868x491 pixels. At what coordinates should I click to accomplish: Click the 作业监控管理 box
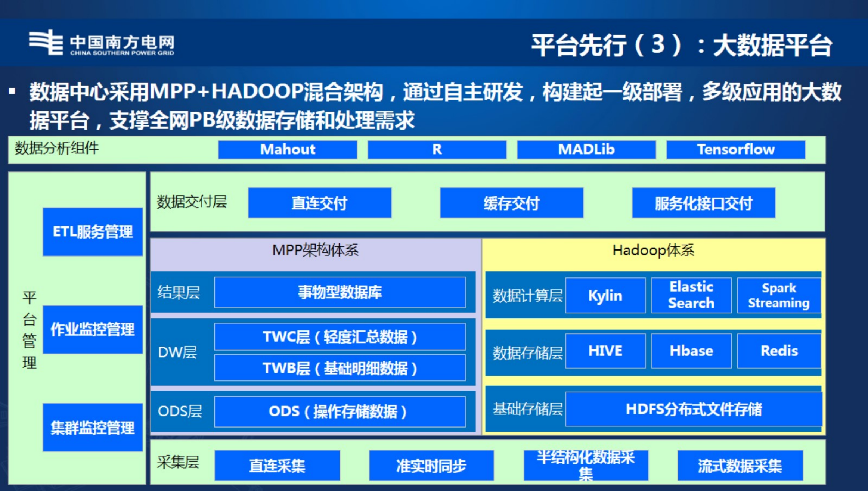pyautogui.click(x=93, y=329)
